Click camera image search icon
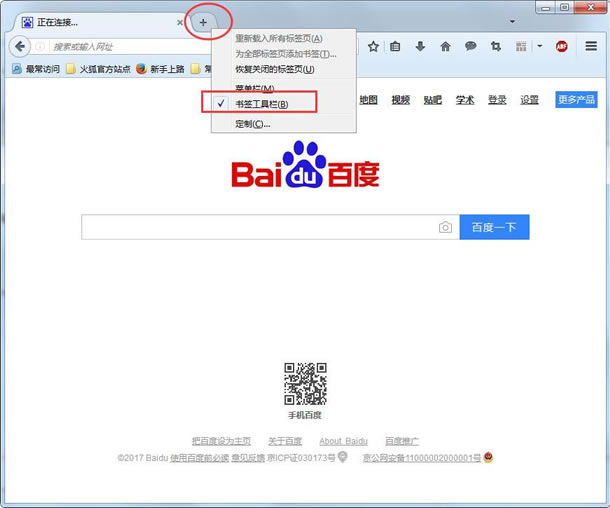This screenshot has width=610, height=508. (445, 227)
